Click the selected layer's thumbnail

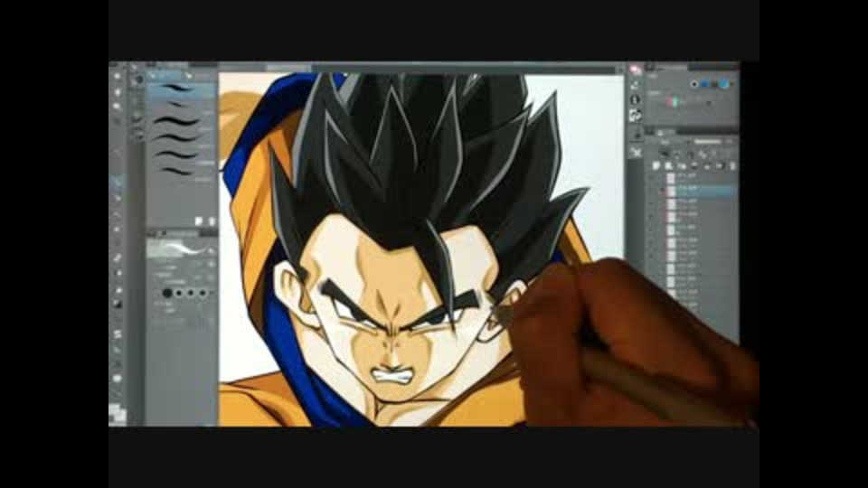671,191
